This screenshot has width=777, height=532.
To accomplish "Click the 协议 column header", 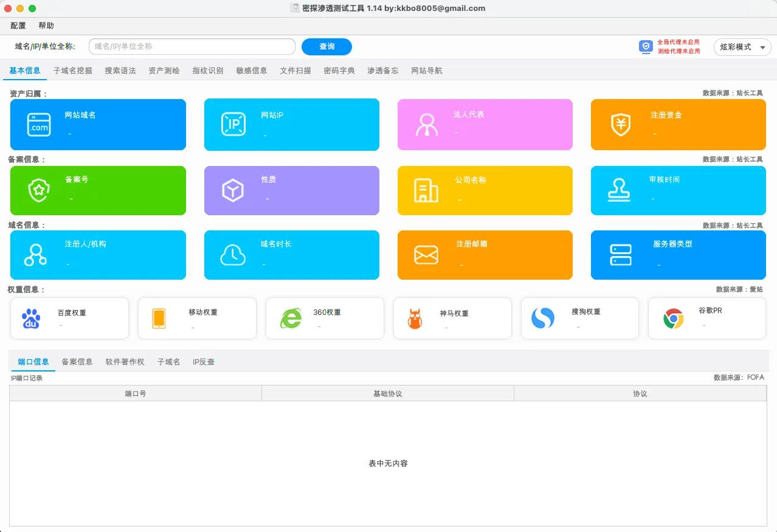I will 640,393.
